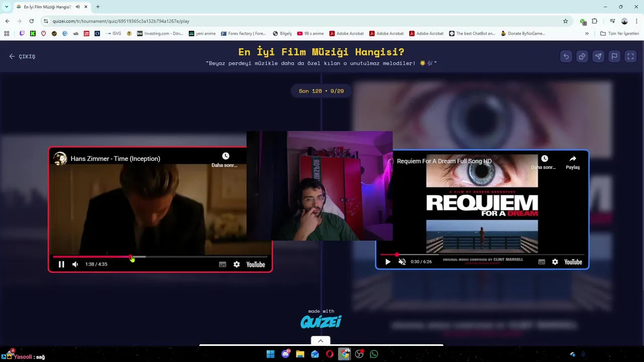644x362 pixels.
Task: Open Opera browser from taskbar
Action: [x=330, y=354]
